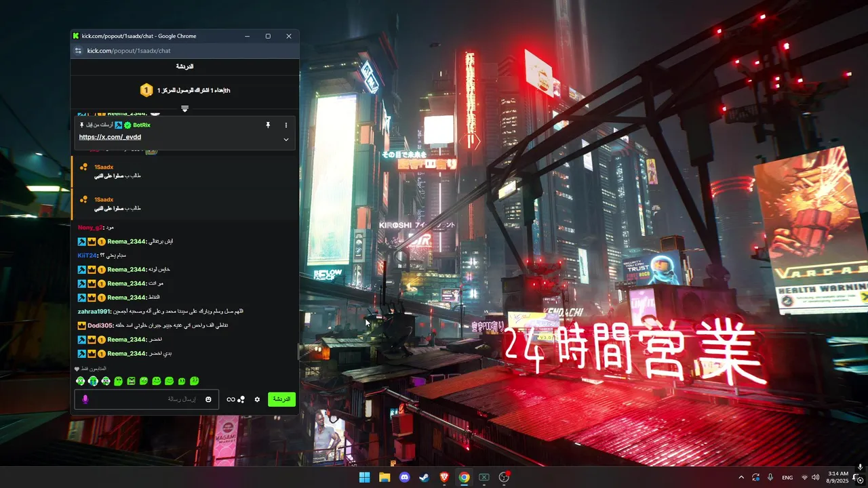Open Steam from the taskbar

click(425, 477)
